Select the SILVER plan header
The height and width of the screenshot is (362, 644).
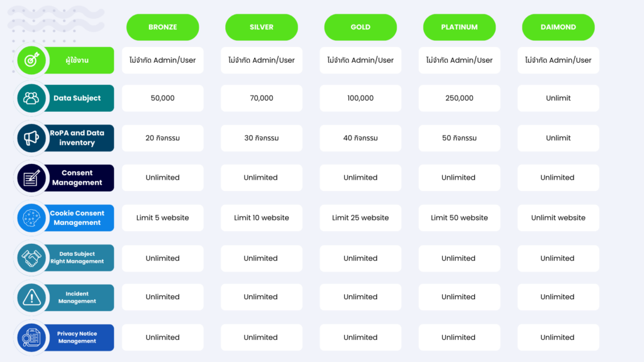[x=261, y=27]
